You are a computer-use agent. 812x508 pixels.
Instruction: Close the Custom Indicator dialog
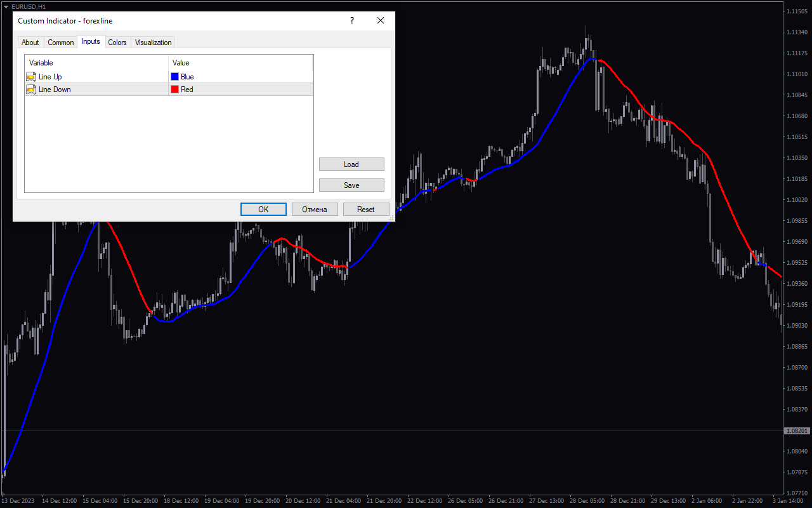point(381,20)
